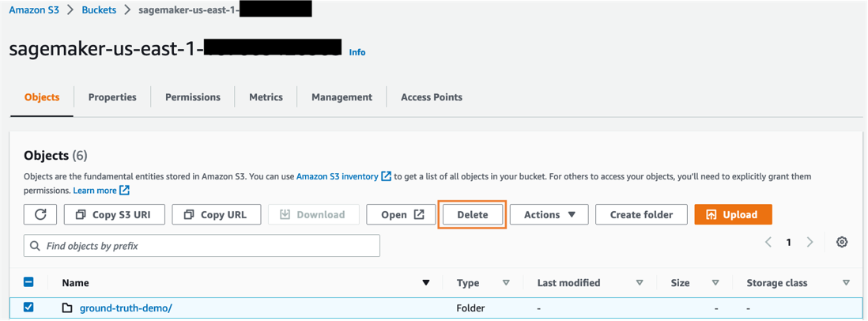The image size is (868, 321).
Task: Click the Delete button
Action: (x=472, y=215)
